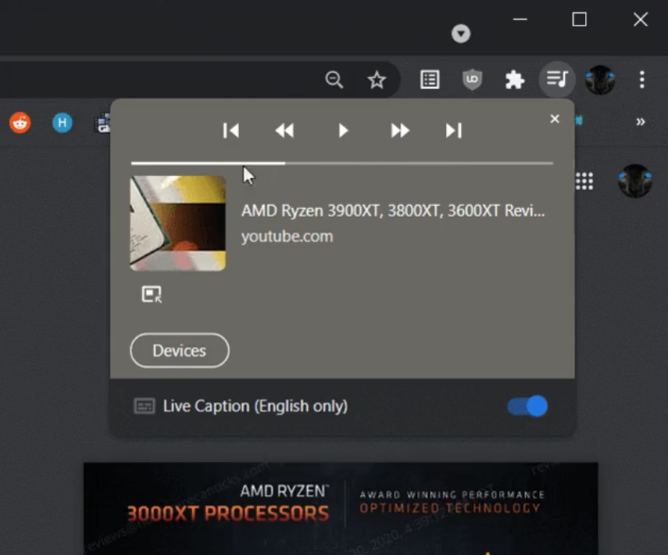Rewind the media with seek backward button
This screenshot has height=555, width=668.
click(285, 130)
